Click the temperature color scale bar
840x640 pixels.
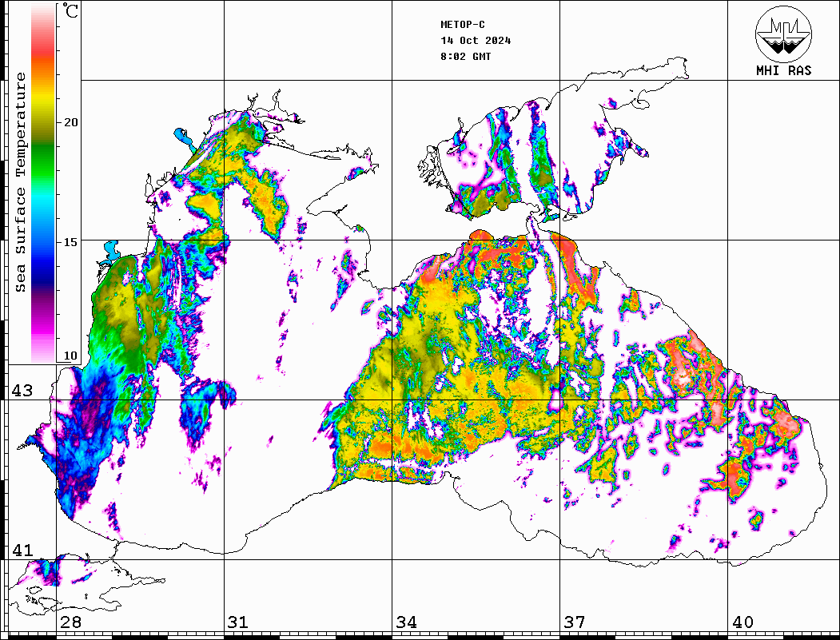(43, 183)
